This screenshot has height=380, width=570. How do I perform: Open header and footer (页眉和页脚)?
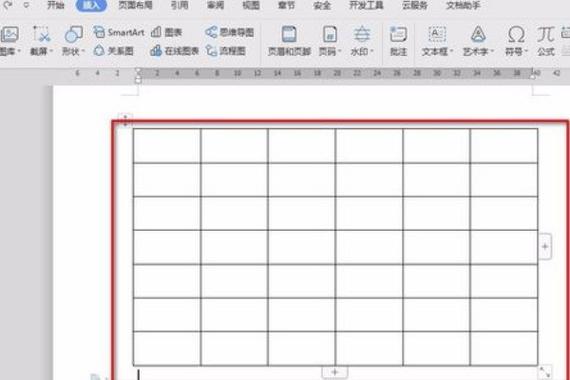click(x=289, y=41)
